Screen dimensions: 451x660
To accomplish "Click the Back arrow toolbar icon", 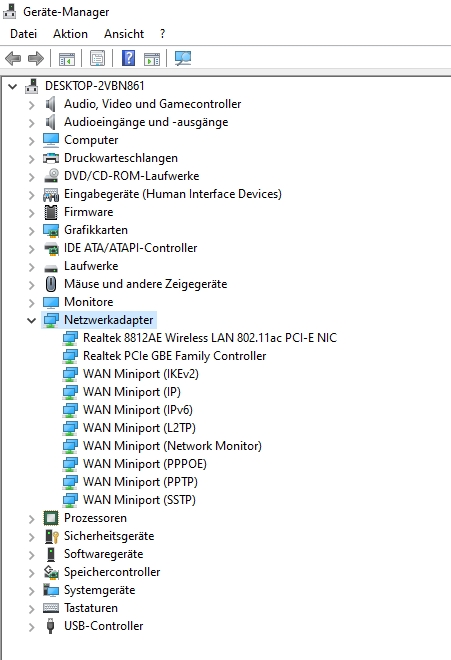I will tap(13, 58).
